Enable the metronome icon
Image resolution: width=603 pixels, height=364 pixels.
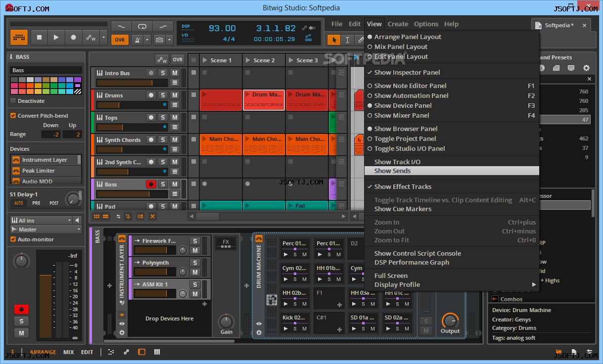click(137, 40)
